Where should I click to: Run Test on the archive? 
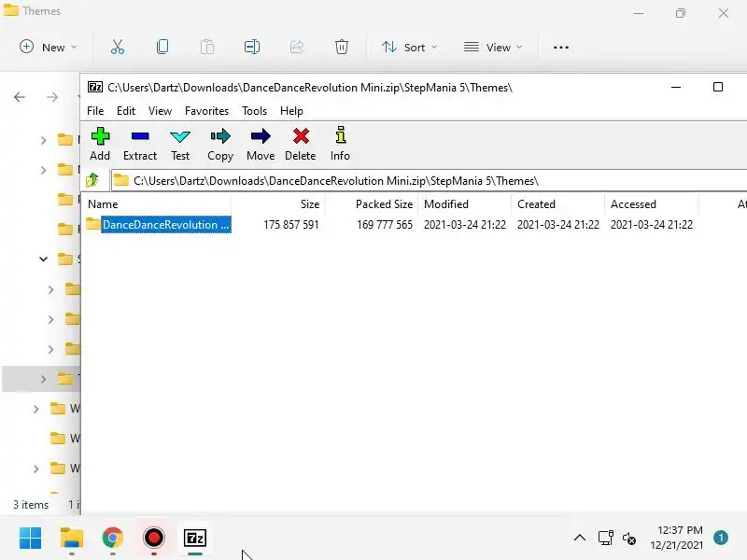click(180, 144)
